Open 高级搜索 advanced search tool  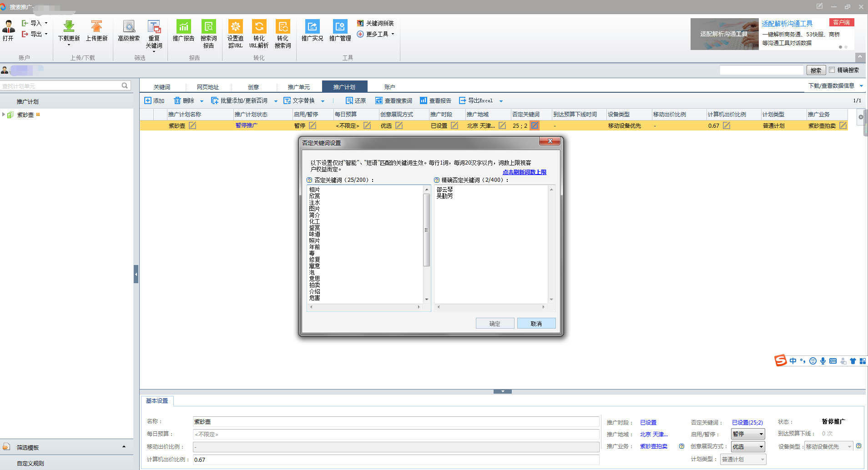[129, 27]
